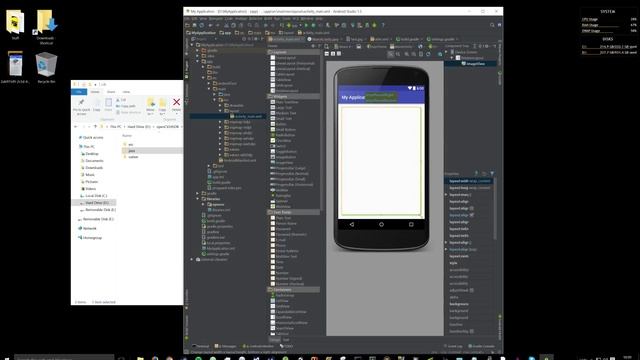Select the java folder in File Explorer list
The width and height of the screenshot is (640, 360).
pos(131,151)
